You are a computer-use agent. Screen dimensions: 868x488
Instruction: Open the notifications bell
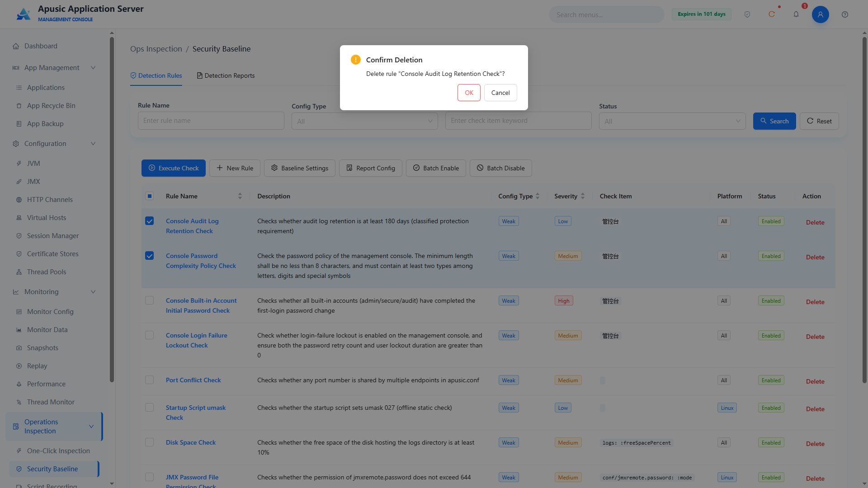click(796, 14)
